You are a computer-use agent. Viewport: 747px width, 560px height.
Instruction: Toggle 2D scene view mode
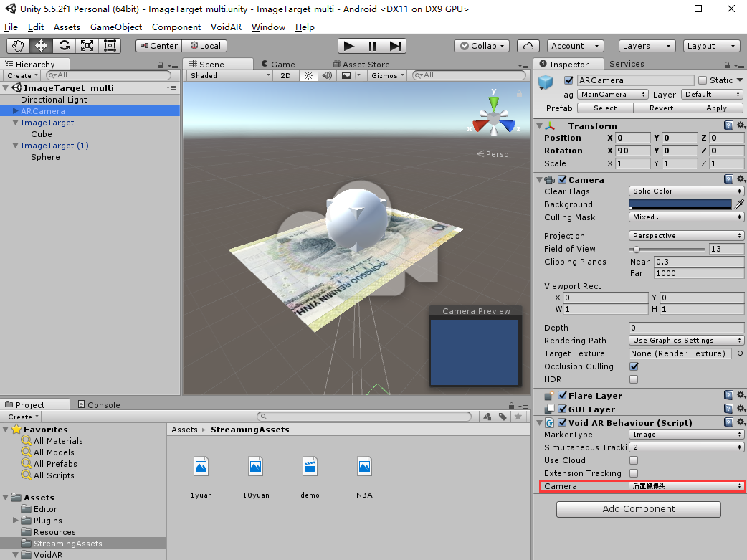click(286, 75)
